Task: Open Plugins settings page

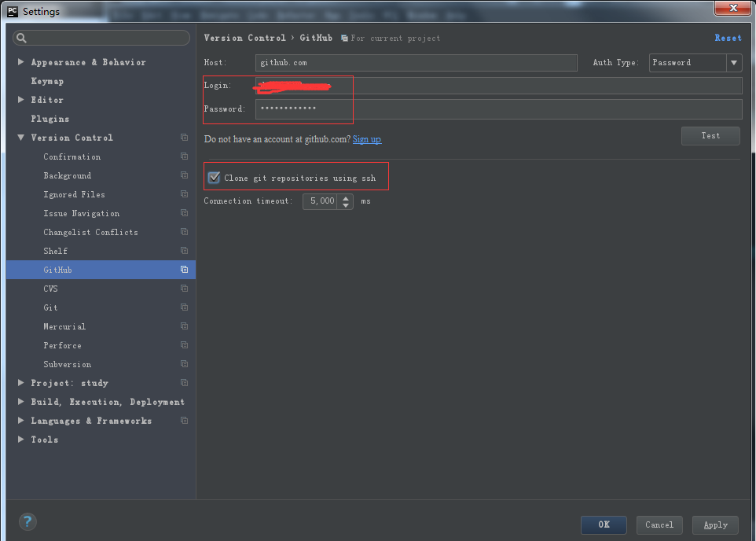Action: pos(50,119)
